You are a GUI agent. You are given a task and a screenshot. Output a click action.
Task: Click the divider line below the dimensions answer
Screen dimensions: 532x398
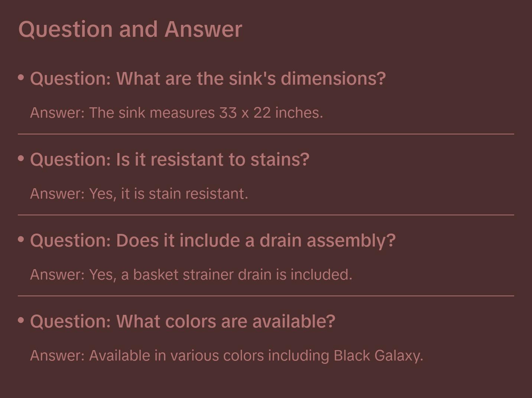pos(266,134)
